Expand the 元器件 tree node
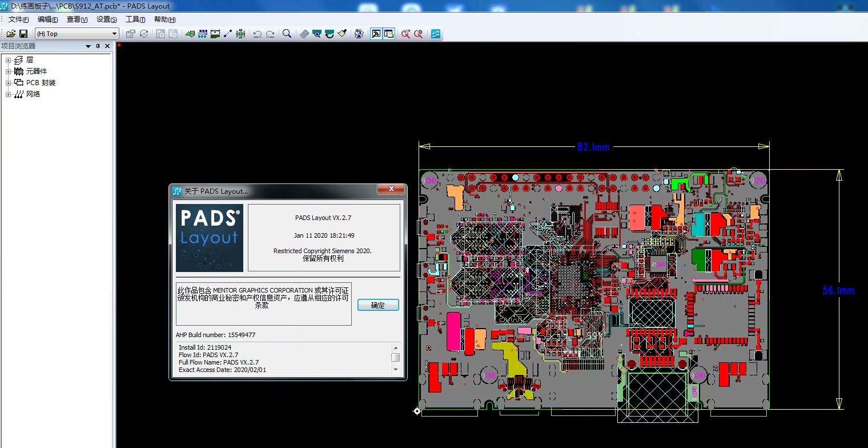 tap(8, 71)
